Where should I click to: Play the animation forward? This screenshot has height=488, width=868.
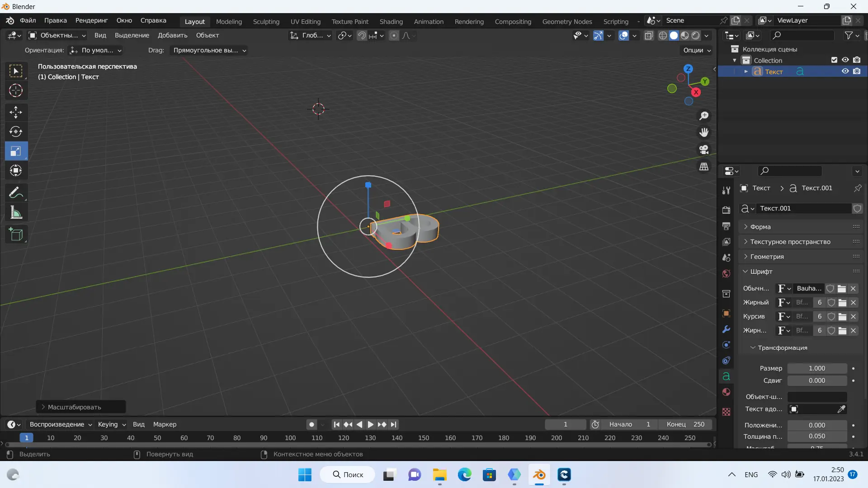coord(370,424)
